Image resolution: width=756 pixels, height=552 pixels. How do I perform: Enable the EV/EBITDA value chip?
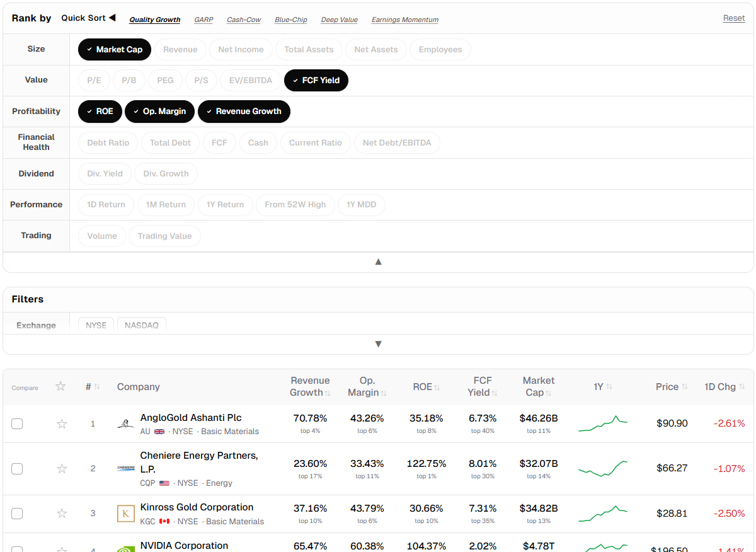point(251,81)
